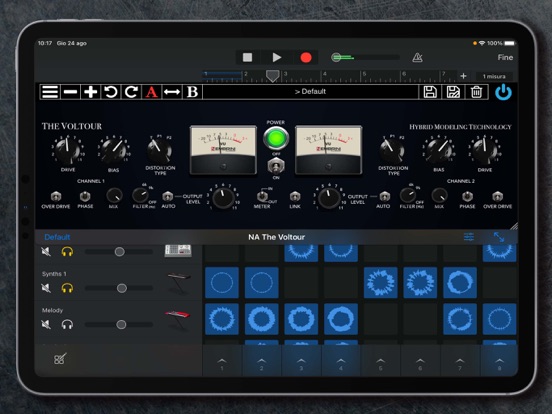The width and height of the screenshot is (552, 414).
Task: Click Channel 1 Filter knob
Action: [x=140, y=195]
